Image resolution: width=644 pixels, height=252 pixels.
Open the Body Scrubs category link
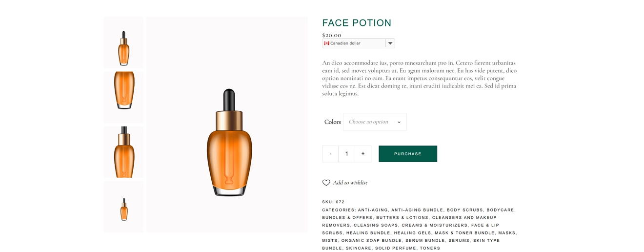(x=464, y=210)
